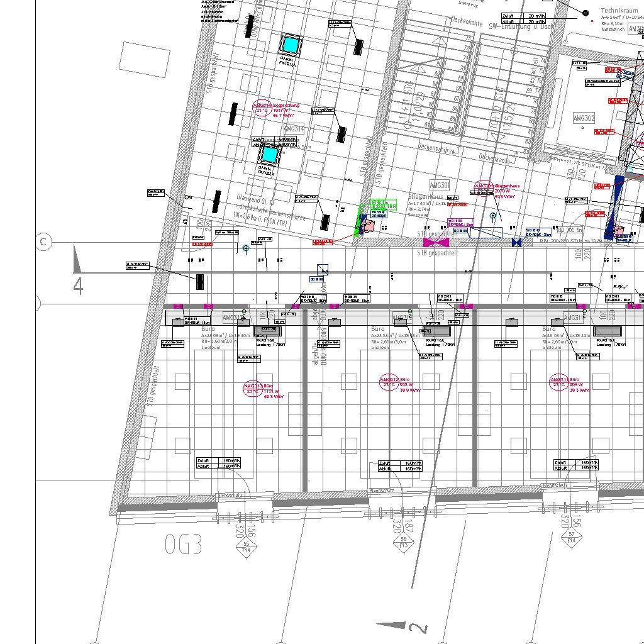
Task: Click the Zuluft/Abluft 20 m³/h table
Action: [523, 18]
